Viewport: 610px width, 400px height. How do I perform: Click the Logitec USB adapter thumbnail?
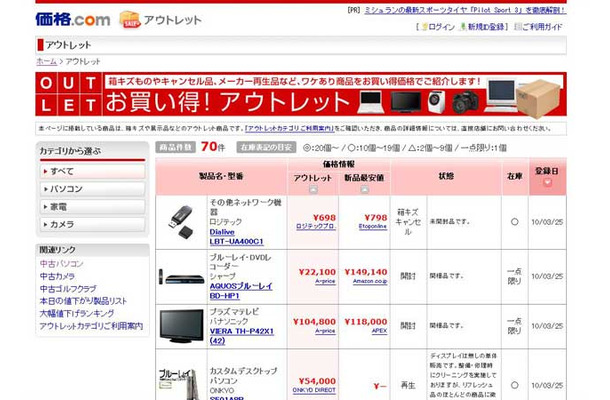[x=182, y=222]
